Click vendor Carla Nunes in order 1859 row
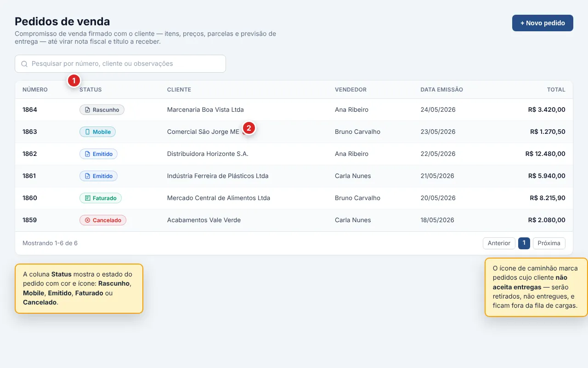This screenshot has width=588, height=368. [353, 220]
